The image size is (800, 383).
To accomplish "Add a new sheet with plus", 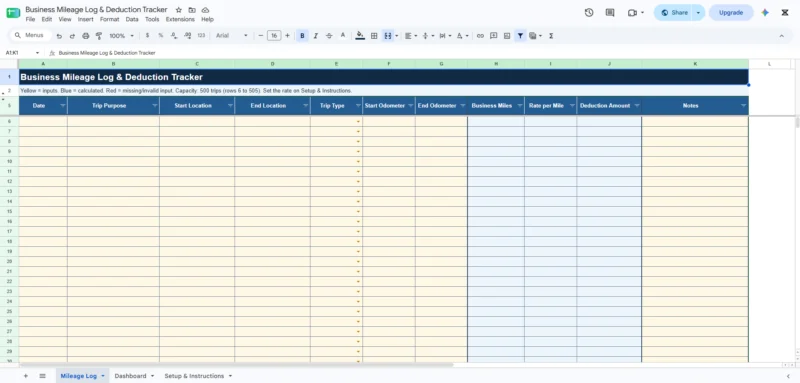I will 26,376.
